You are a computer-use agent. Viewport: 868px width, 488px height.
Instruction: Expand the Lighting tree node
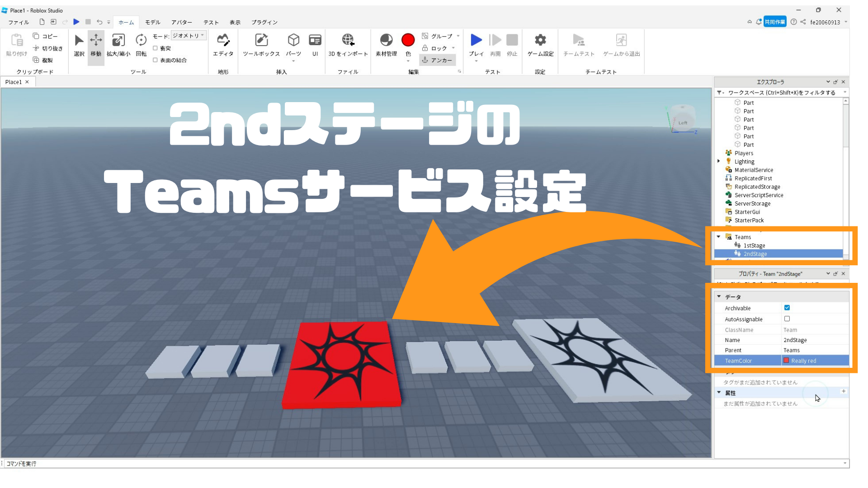click(x=719, y=161)
